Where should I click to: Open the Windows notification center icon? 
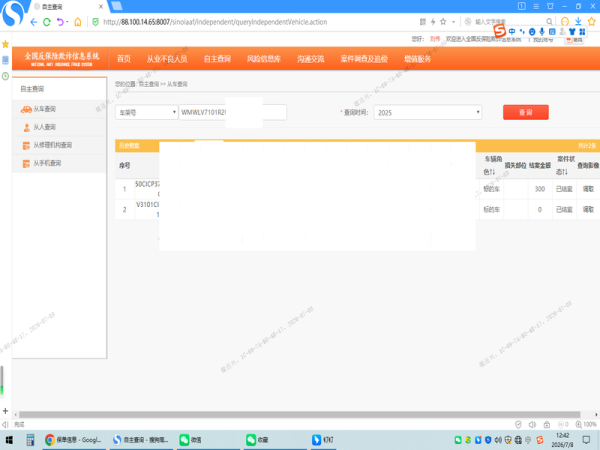pos(586,440)
